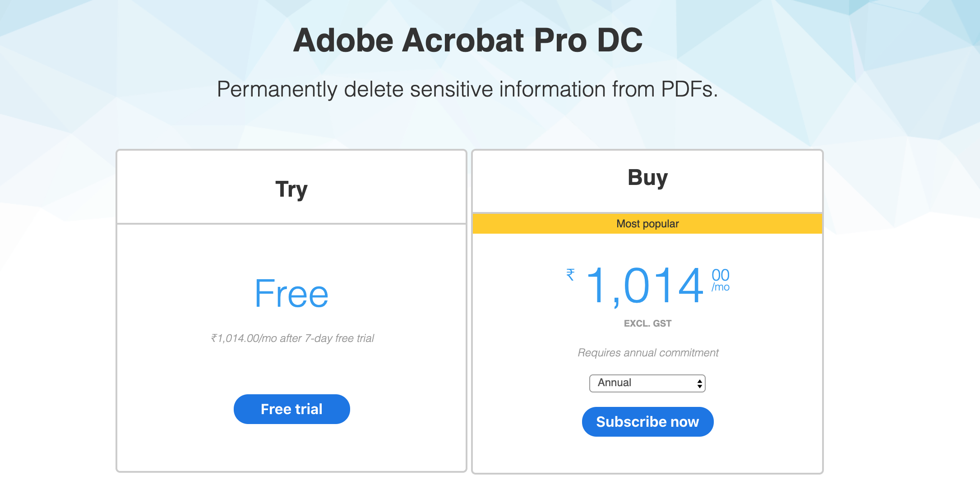The height and width of the screenshot is (489, 980).
Task: Open the Annual billing dropdown
Action: pos(647,383)
